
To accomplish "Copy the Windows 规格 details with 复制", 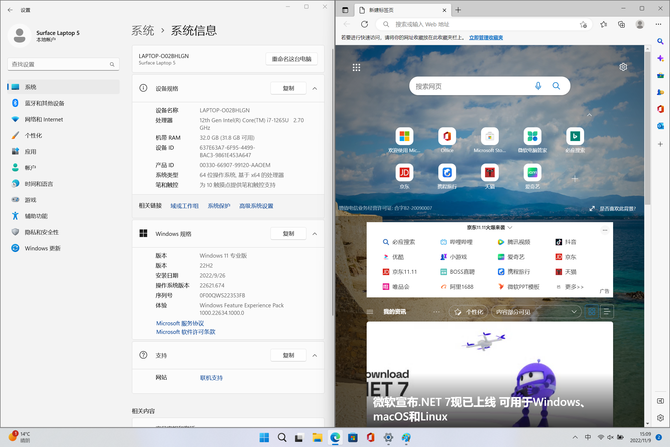I will 288,234.
